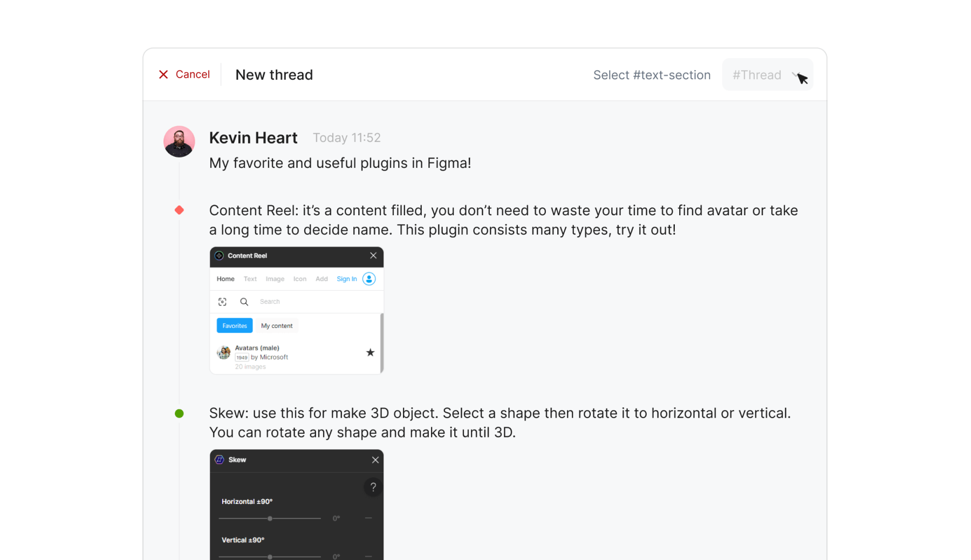Viewport: 971px width, 560px height.
Task: Click the Content Reel plugin logo icon
Action: click(219, 256)
